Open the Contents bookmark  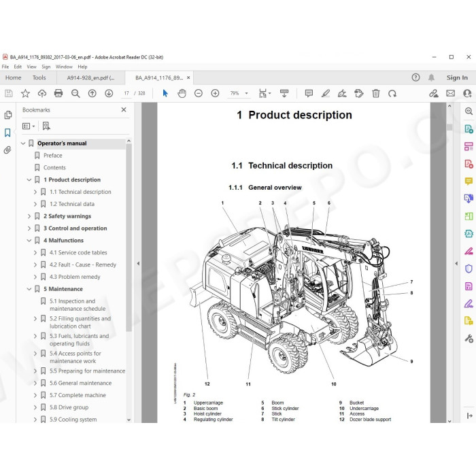pyautogui.click(x=54, y=167)
